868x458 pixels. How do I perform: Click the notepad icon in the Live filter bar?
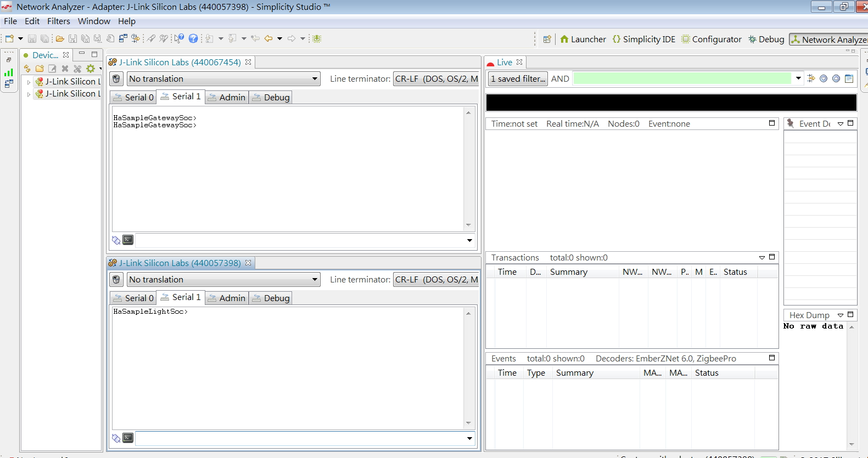point(849,78)
